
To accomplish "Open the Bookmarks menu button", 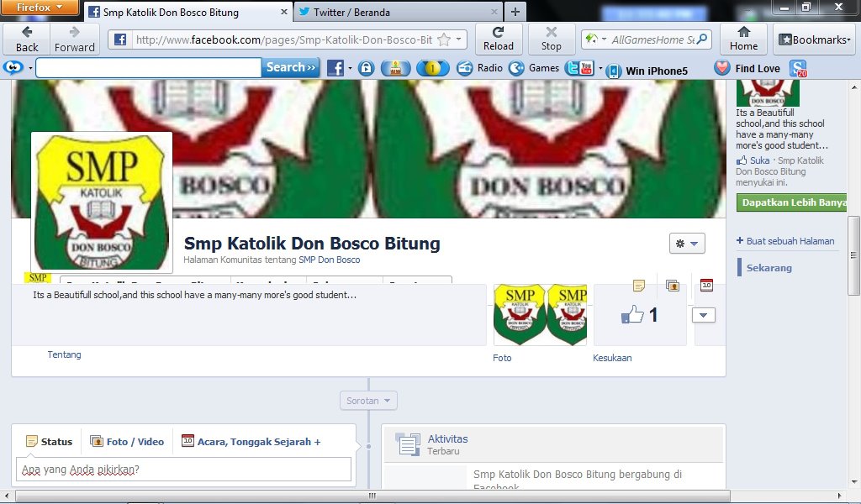I will [816, 39].
